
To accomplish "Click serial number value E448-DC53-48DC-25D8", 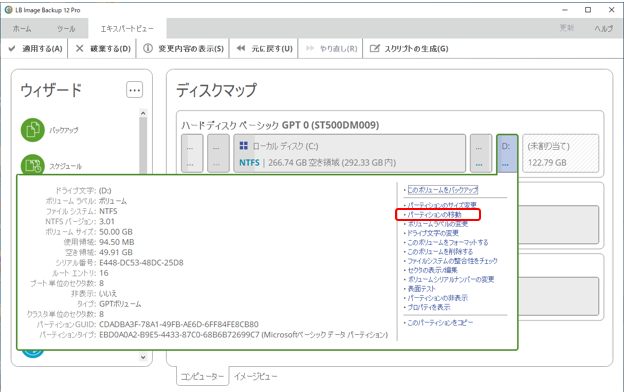I will [x=141, y=263].
